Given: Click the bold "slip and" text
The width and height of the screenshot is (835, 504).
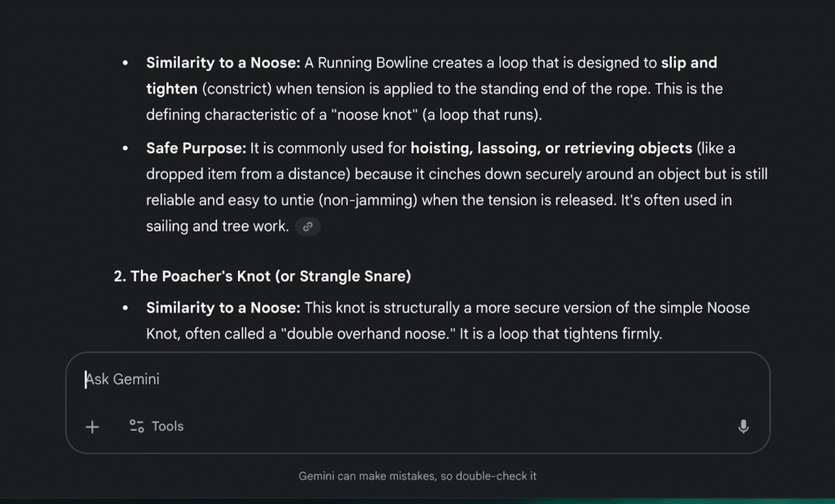Looking at the screenshot, I should pyautogui.click(x=689, y=63).
